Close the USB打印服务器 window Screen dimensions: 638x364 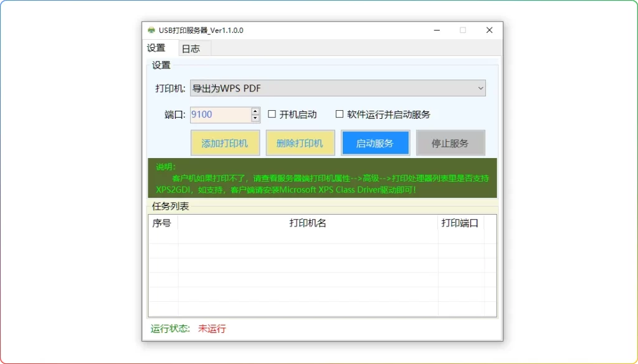[490, 30]
